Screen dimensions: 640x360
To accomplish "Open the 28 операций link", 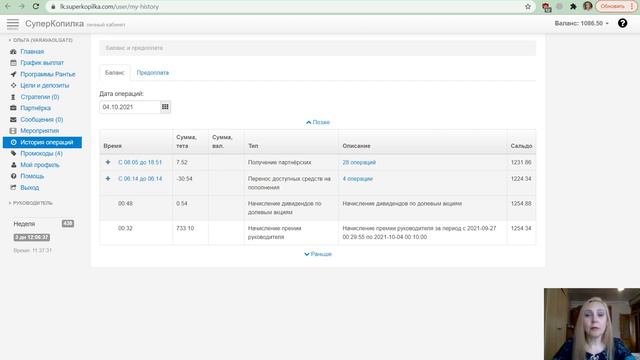I will [359, 162].
